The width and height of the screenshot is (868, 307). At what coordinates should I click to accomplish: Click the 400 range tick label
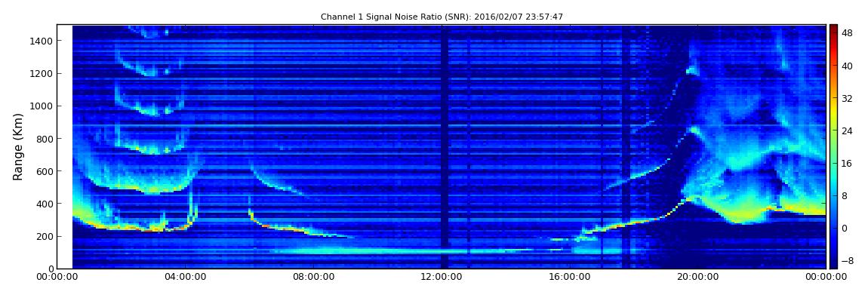point(45,204)
